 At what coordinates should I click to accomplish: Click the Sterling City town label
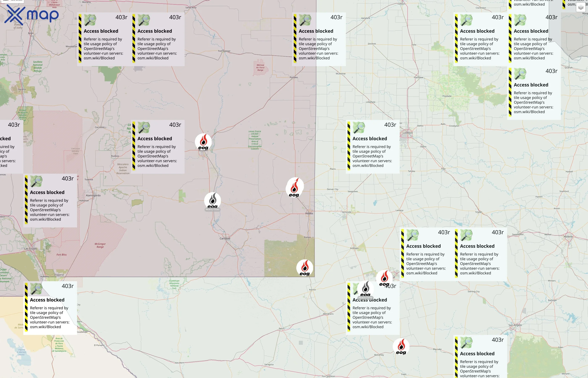coord(474,292)
